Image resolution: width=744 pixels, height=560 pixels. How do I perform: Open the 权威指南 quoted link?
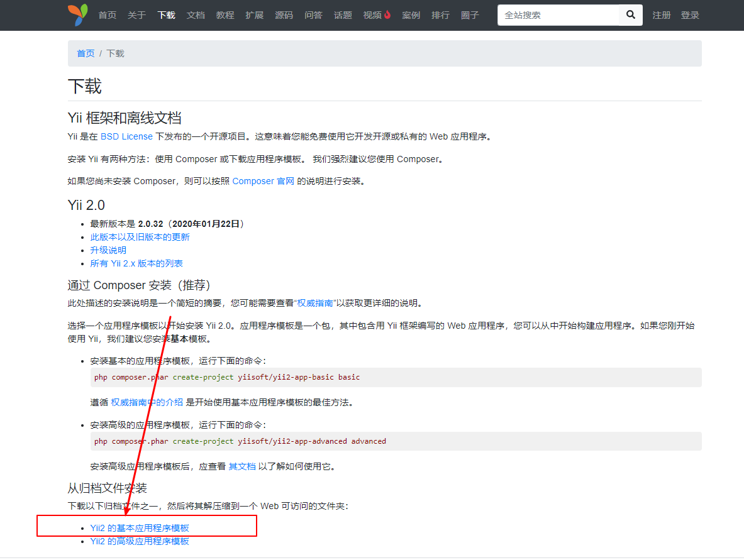tap(315, 303)
